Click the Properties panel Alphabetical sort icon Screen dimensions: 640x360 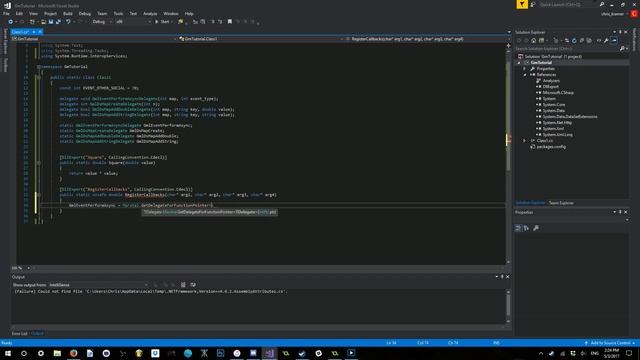click(x=527, y=228)
